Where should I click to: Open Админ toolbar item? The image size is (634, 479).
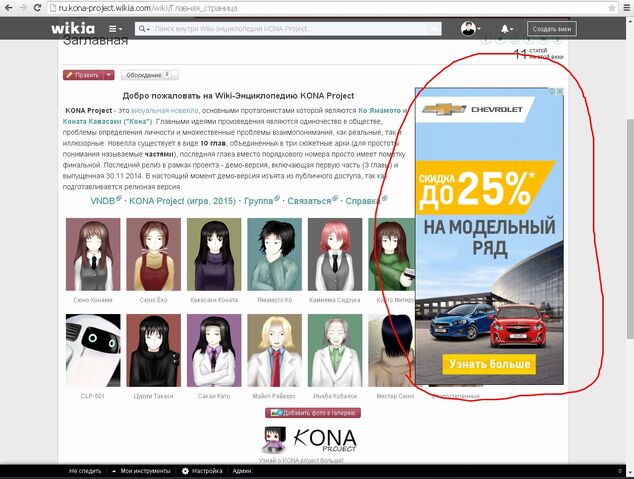click(242, 471)
